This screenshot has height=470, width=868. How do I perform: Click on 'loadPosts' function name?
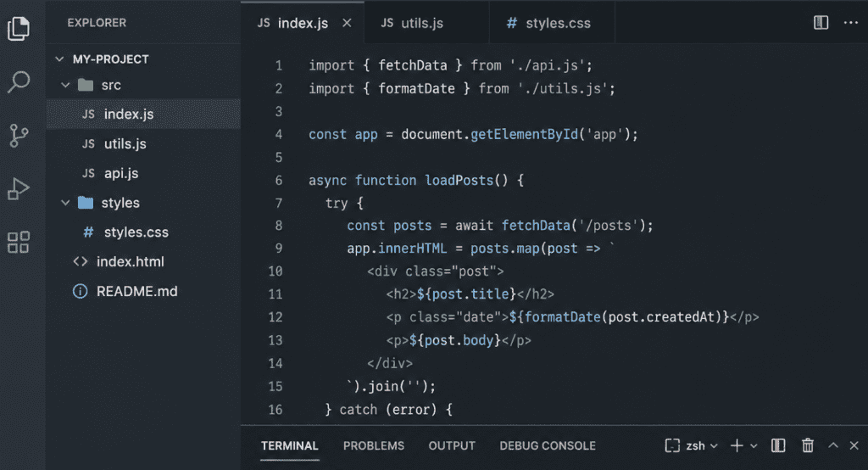pyautogui.click(x=459, y=180)
